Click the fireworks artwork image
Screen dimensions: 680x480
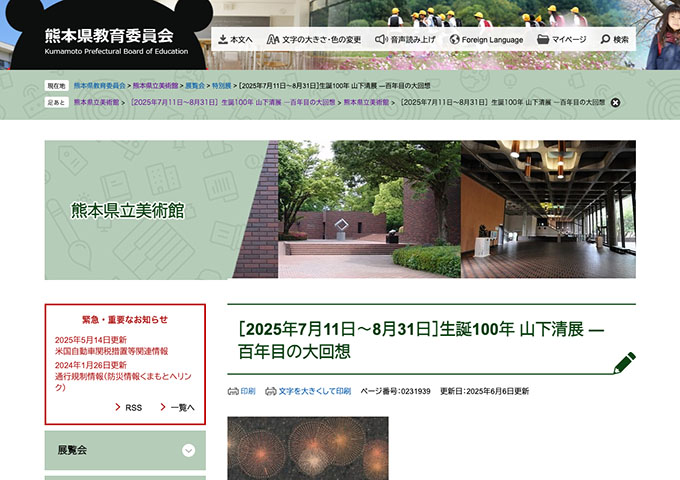[x=308, y=448]
